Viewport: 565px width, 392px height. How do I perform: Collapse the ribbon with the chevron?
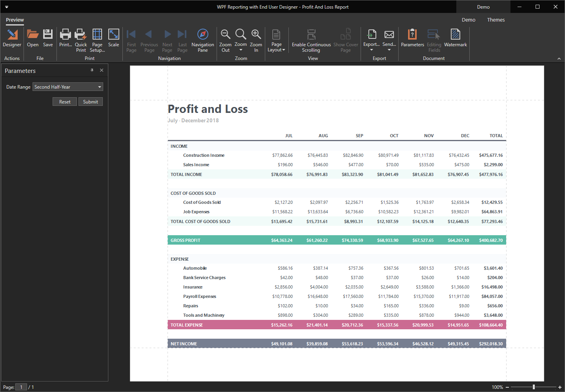[x=559, y=58]
